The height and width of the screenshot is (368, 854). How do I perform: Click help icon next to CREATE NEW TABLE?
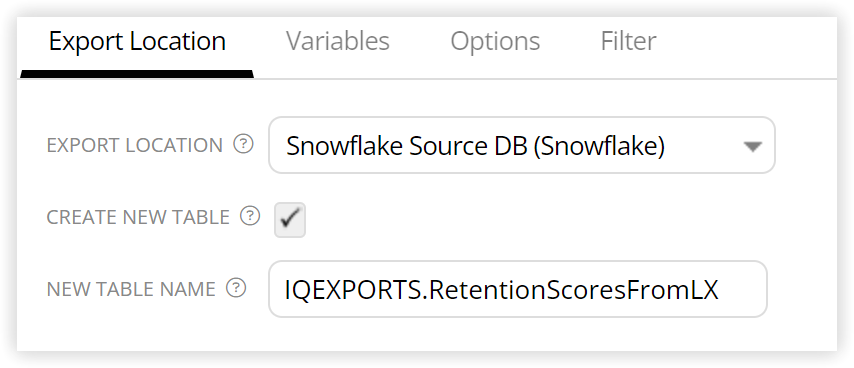tap(250, 216)
